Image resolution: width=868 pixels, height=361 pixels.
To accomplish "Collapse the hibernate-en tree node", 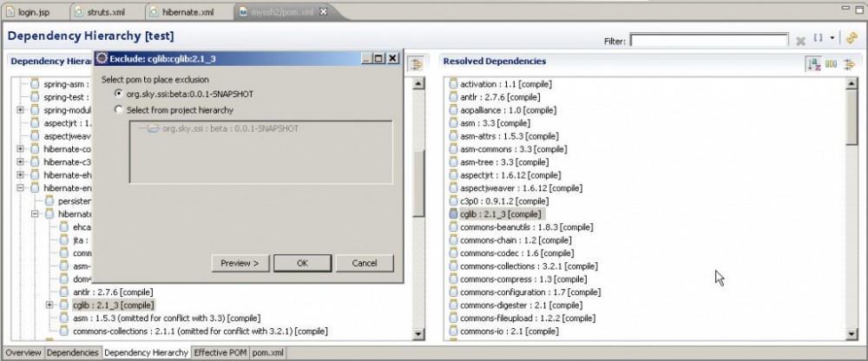I will point(21,188).
